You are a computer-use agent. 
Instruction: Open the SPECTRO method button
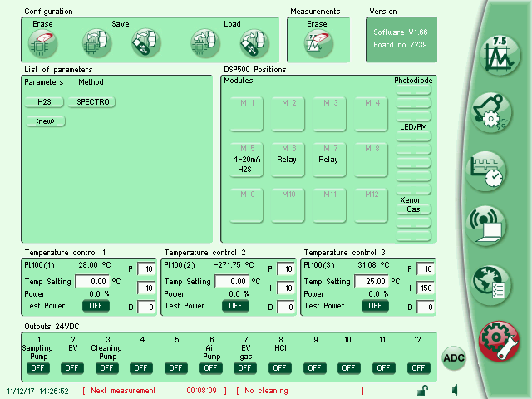(91, 102)
